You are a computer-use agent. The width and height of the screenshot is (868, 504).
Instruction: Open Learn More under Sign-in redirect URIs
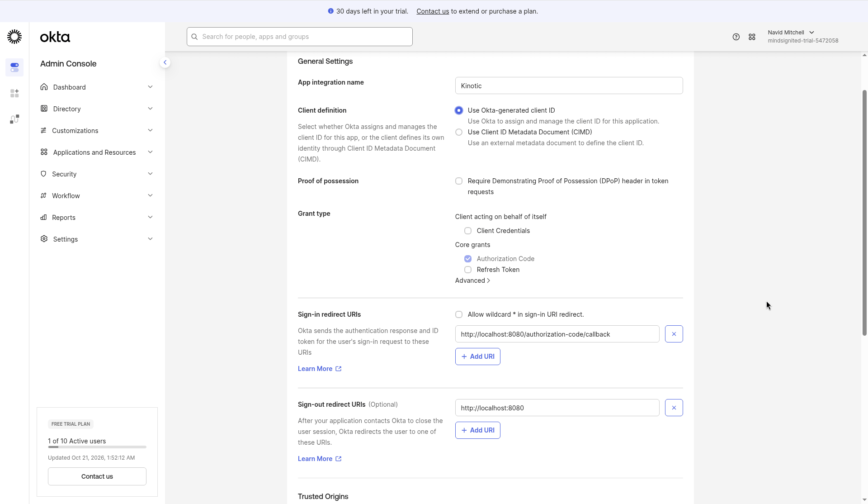click(320, 369)
